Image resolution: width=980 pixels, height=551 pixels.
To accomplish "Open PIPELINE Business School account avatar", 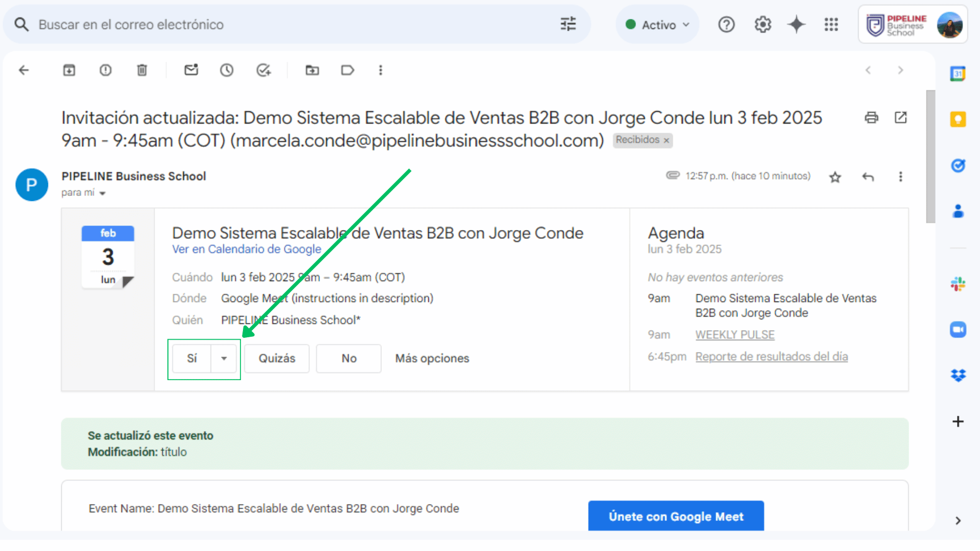I will (949, 25).
